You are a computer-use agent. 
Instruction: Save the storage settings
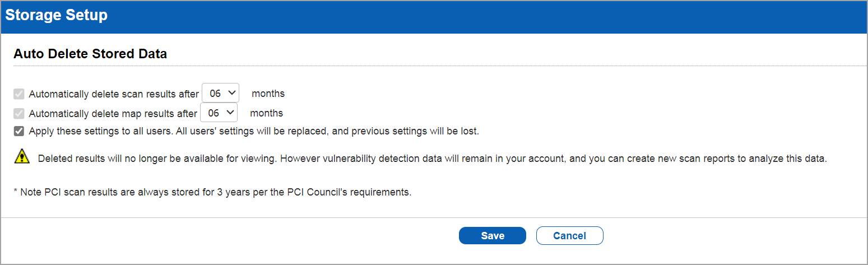point(493,236)
